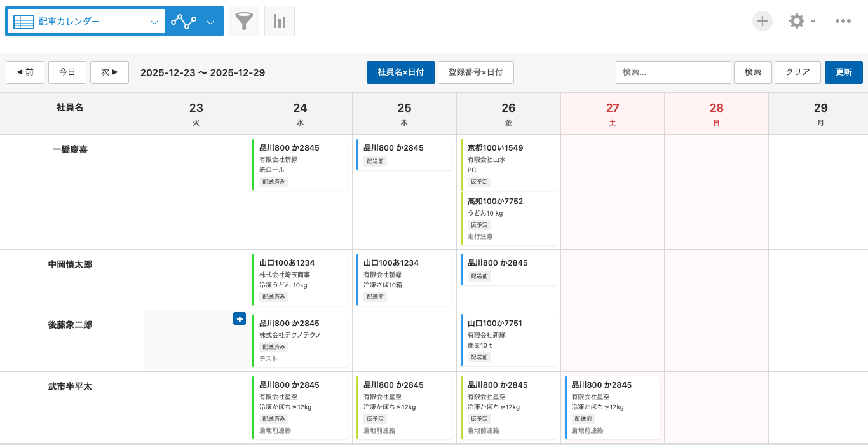The image size is (868, 445).
Task: Focus the 検索... search field
Action: click(x=674, y=72)
